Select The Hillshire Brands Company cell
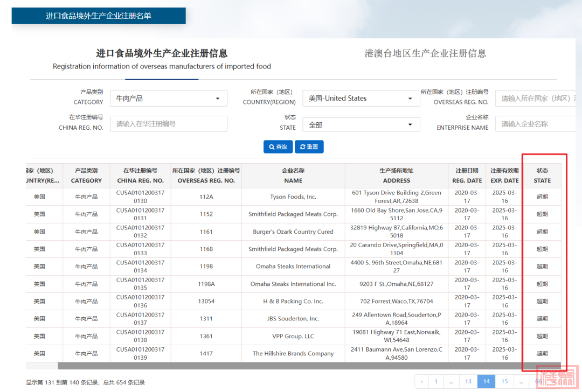The image size is (582, 392). (293, 354)
